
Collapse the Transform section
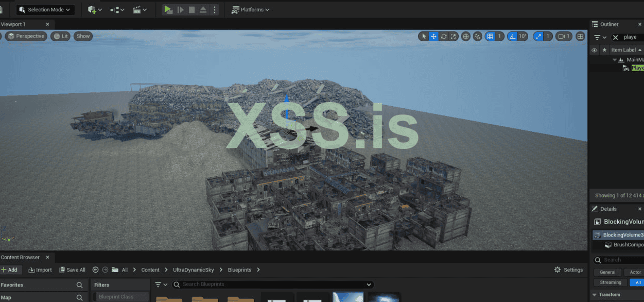point(595,295)
